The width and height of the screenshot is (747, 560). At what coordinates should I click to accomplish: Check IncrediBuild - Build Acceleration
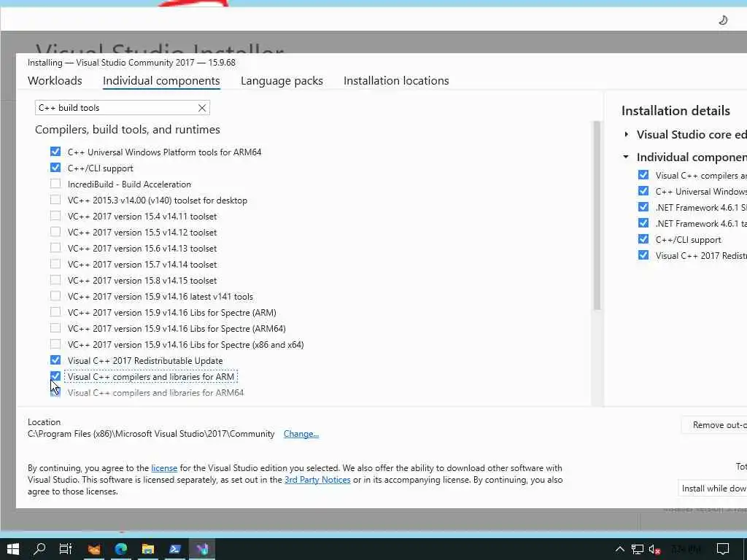tap(55, 184)
